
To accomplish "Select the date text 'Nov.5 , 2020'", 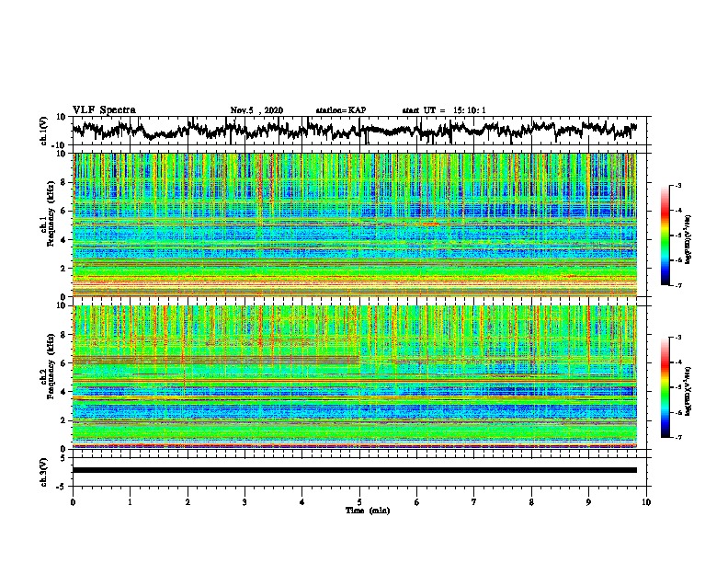I will coord(256,110).
